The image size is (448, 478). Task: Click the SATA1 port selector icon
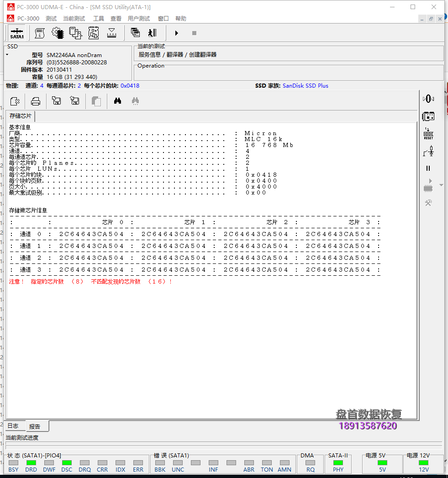(17, 33)
